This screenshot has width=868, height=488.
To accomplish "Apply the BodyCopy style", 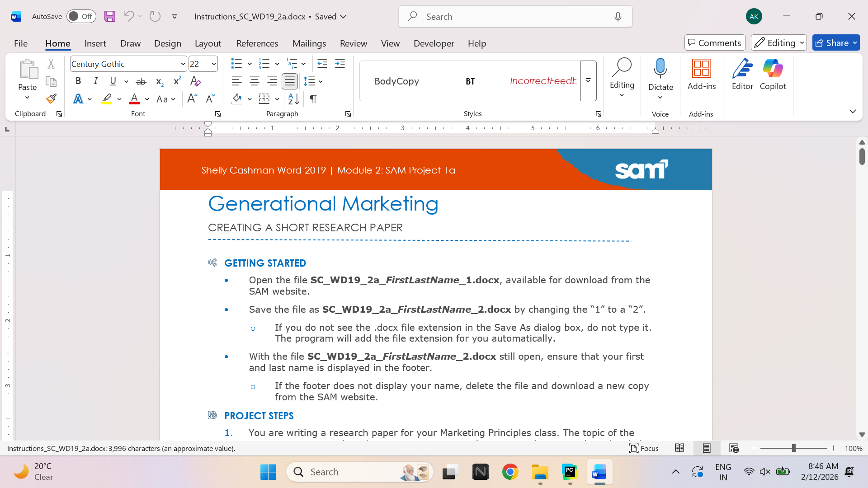I will pos(396,81).
